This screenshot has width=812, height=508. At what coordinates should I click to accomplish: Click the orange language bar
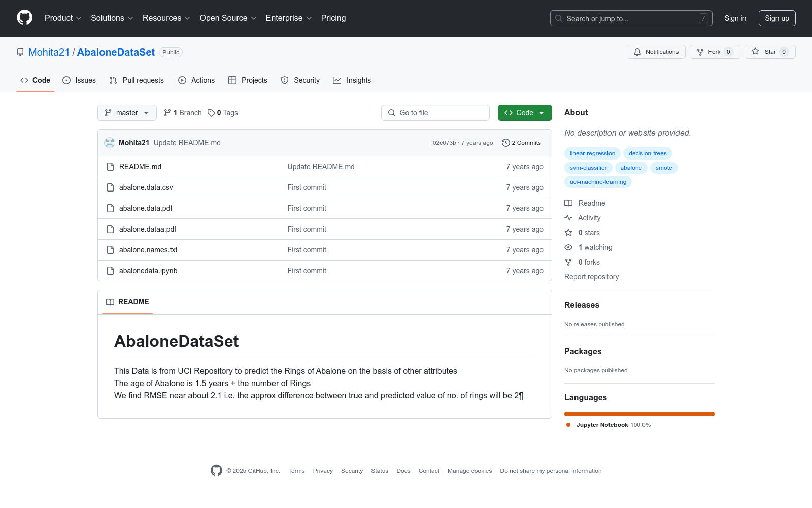[x=639, y=414]
